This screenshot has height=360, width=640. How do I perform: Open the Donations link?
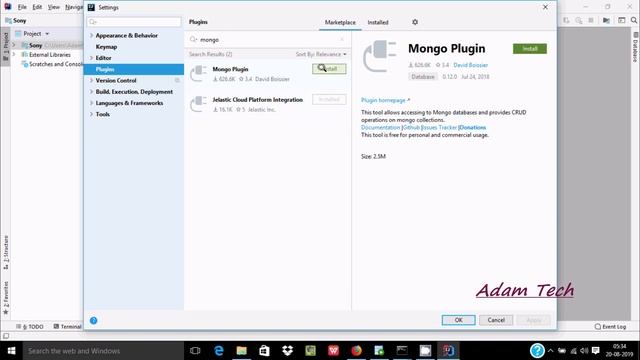click(473, 127)
